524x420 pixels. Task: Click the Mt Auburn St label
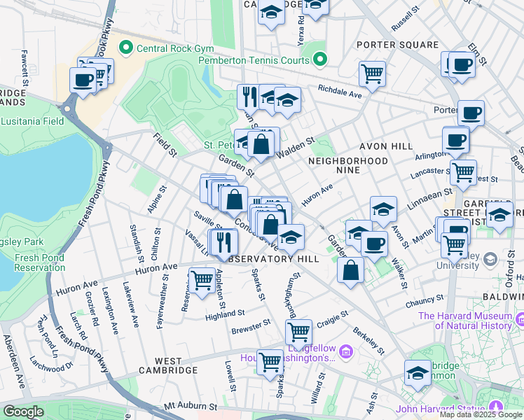tap(191, 406)
